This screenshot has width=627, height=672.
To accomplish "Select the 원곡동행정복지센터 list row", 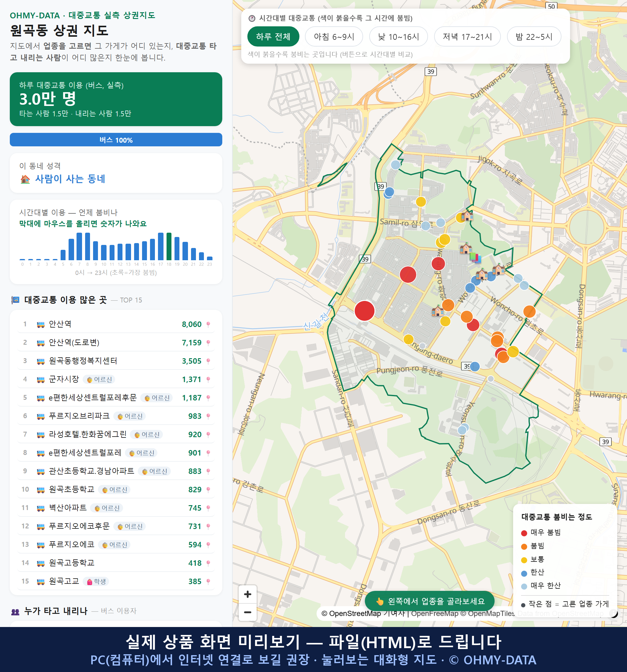I will [116, 361].
